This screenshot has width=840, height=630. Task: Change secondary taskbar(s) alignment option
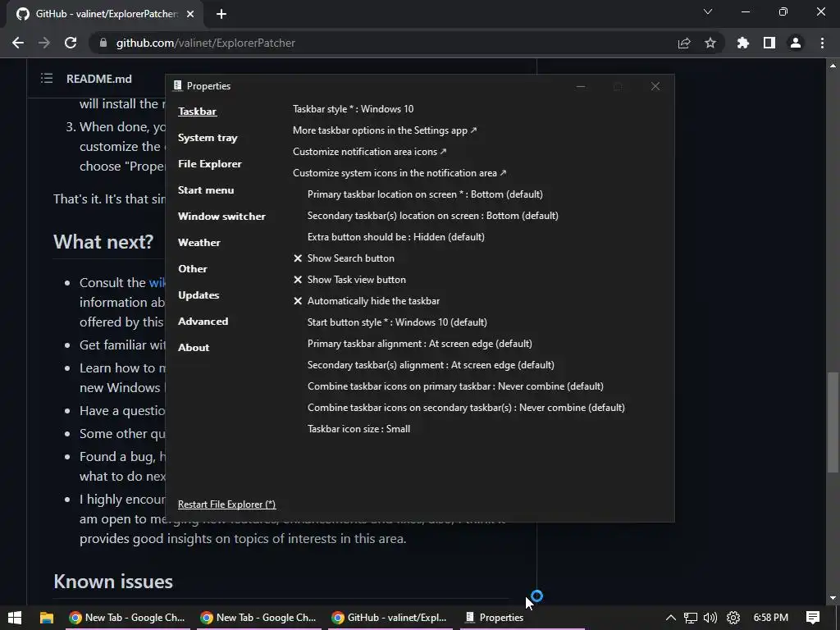click(x=431, y=365)
